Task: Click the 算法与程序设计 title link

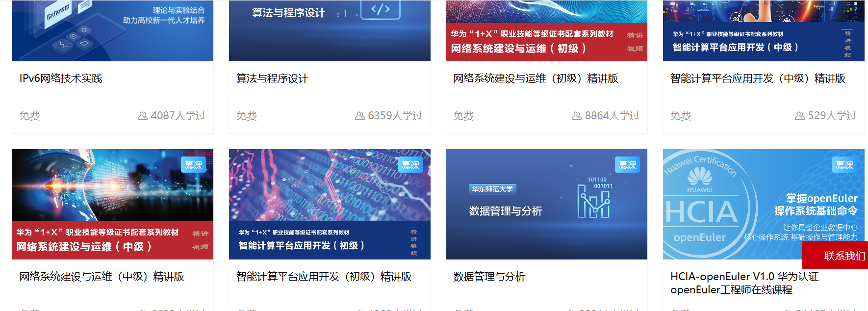Action: point(272,78)
